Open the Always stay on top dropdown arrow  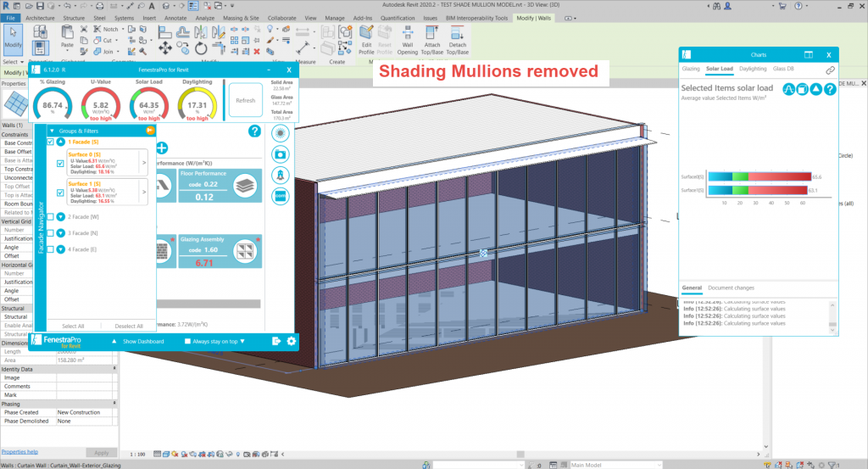coord(242,341)
